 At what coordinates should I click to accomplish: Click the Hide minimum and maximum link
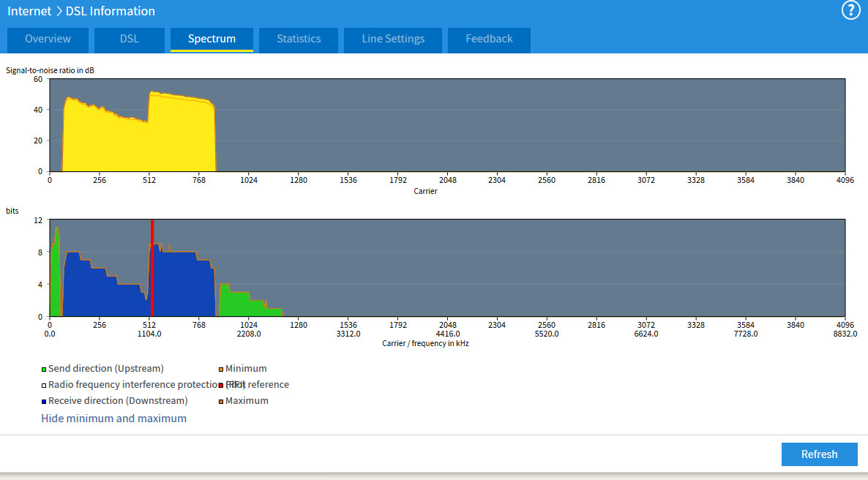pos(113,419)
